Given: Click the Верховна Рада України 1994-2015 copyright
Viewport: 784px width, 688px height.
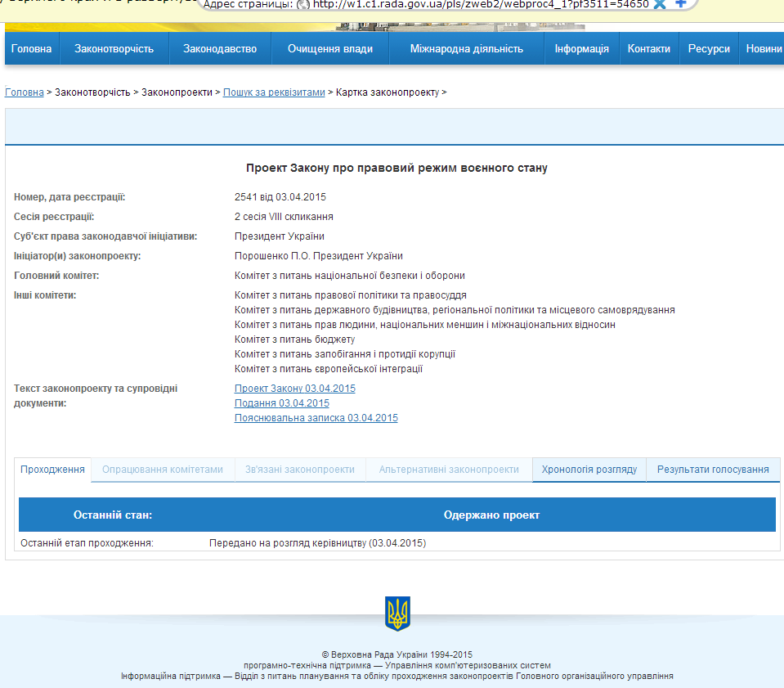Looking at the screenshot, I should 397,654.
